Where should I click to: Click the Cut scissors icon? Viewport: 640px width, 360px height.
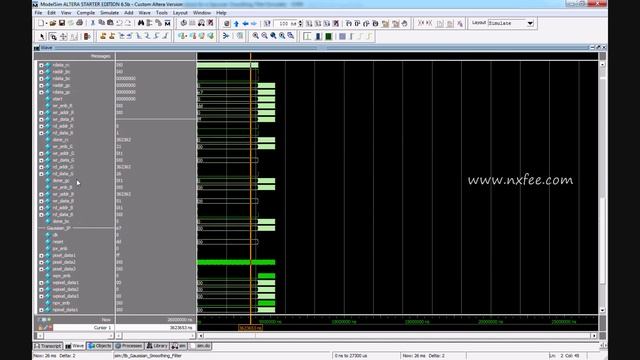[93, 23]
